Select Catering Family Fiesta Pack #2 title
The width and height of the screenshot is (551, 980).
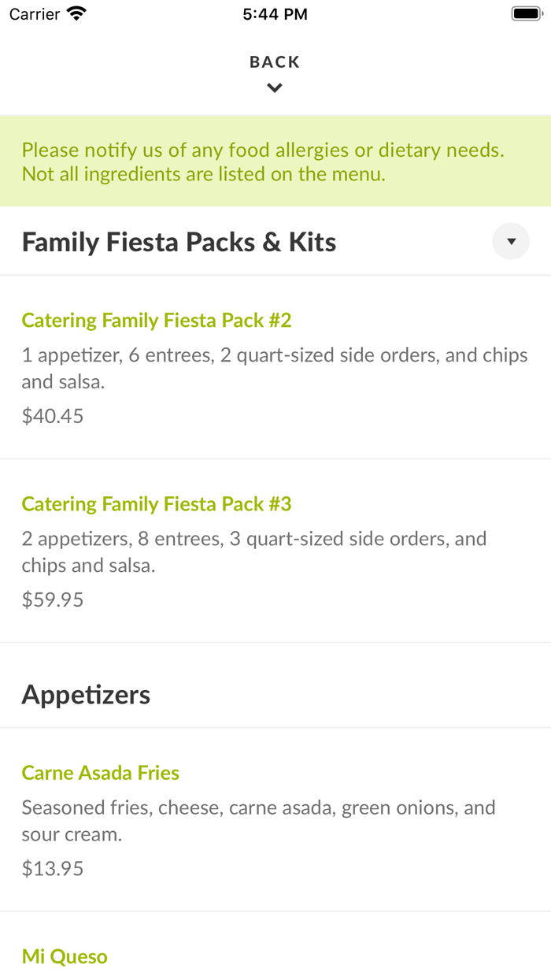[x=157, y=321]
